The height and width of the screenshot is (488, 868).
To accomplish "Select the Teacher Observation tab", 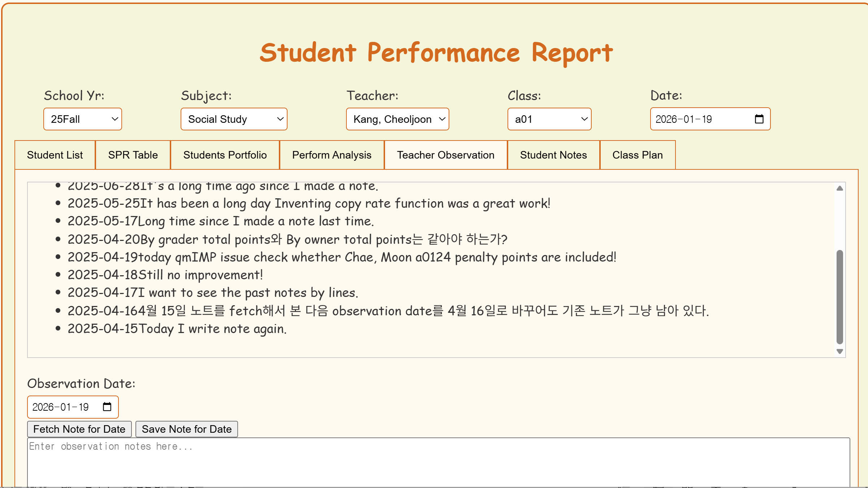I will [x=446, y=155].
